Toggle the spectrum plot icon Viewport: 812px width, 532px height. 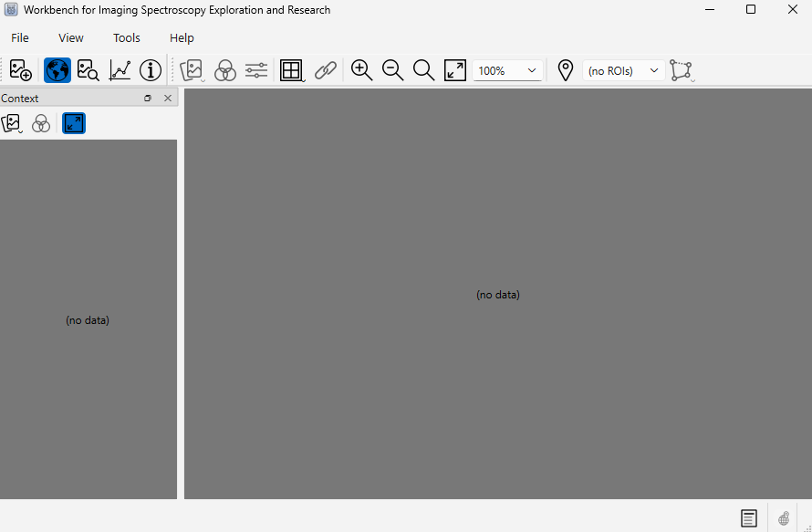pos(120,70)
